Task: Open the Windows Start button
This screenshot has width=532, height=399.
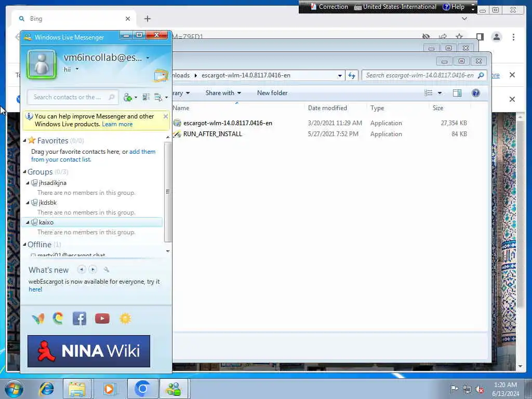Action: pos(14,389)
